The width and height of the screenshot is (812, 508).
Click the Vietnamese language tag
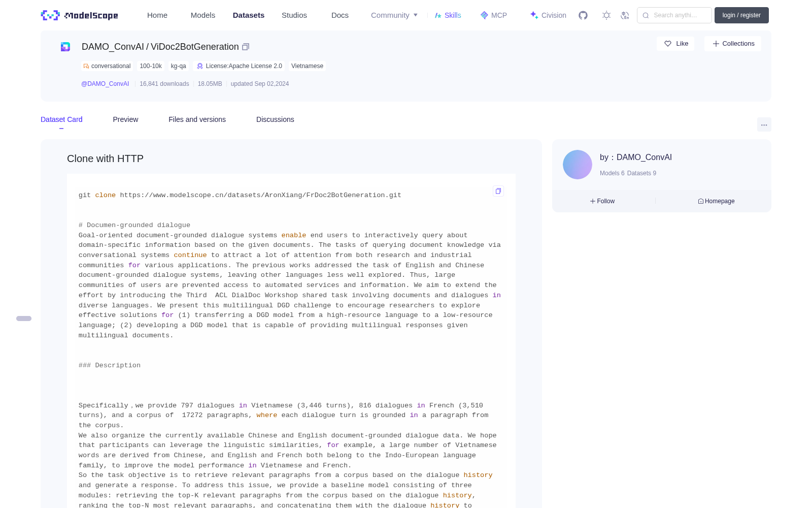(307, 66)
